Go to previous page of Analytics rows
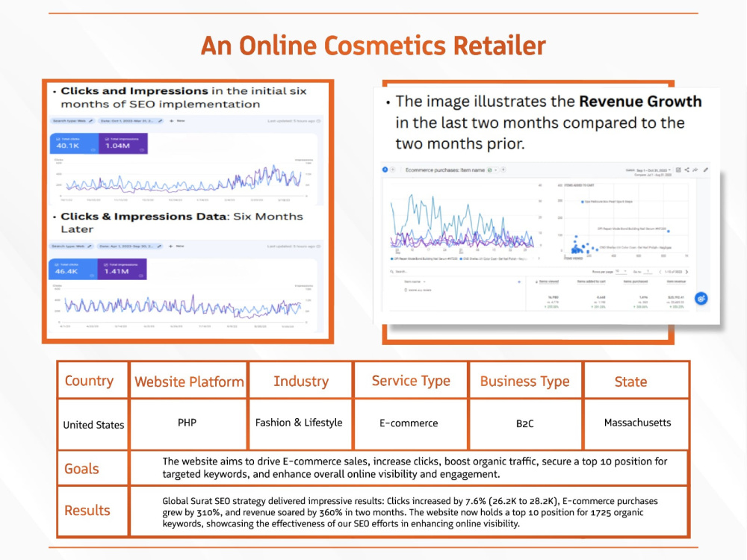Screen dimensions: 747x560 [x=660, y=272]
